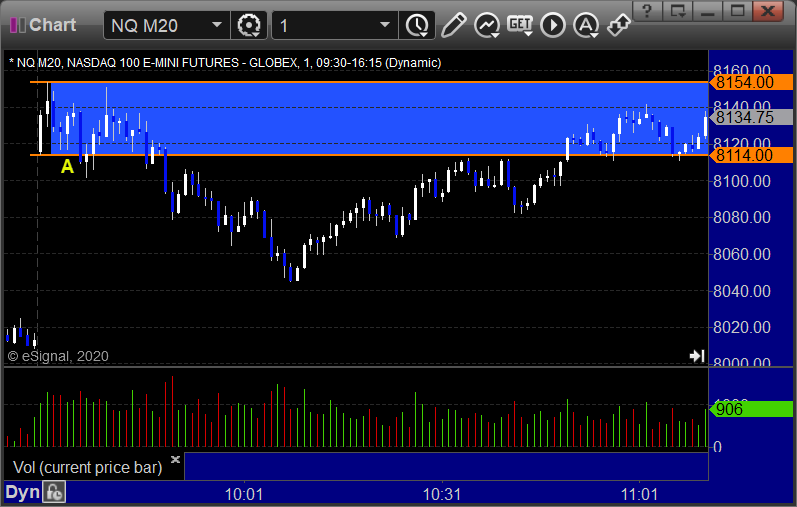Click the 8100.00 price axis label
This screenshot has height=507, width=797.
point(742,181)
